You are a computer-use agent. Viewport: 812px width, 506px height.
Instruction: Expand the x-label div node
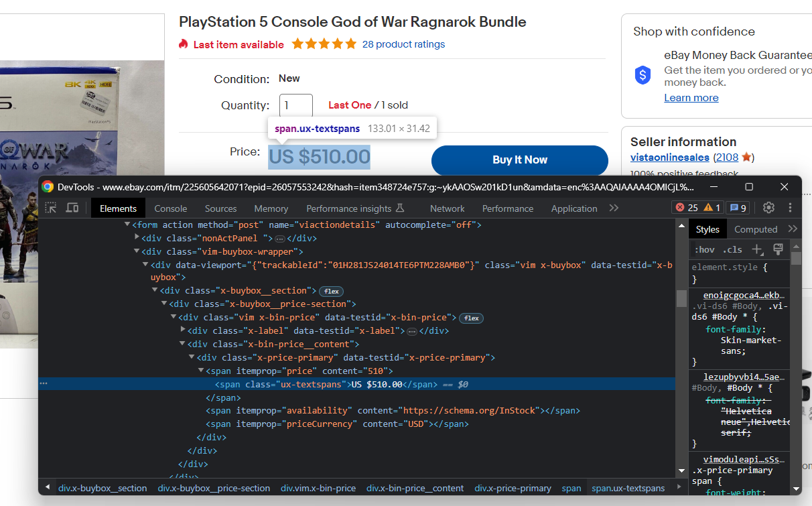click(x=183, y=330)
